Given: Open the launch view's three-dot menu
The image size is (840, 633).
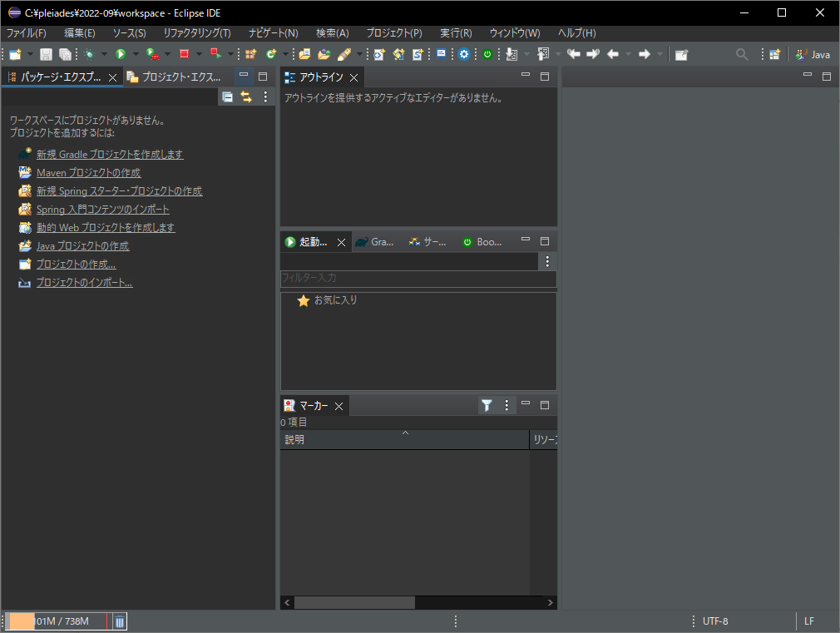Looking at the screenshot, I should click(547, 261).
